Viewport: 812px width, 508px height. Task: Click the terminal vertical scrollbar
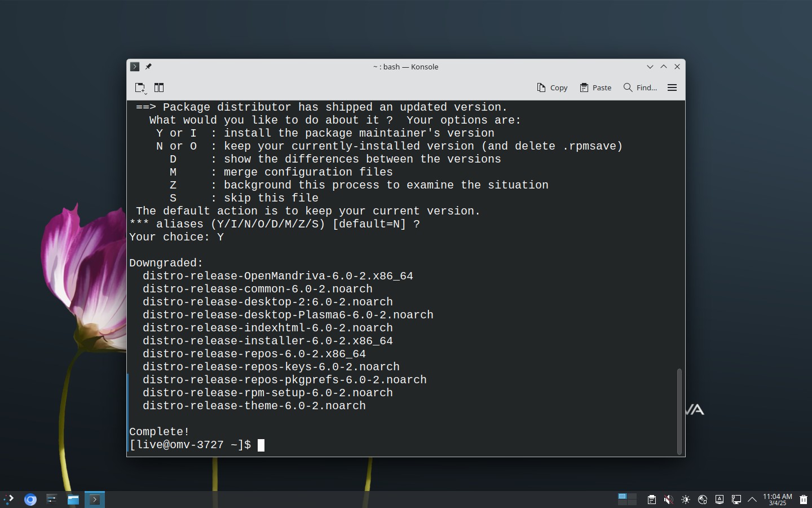(679, 411)
